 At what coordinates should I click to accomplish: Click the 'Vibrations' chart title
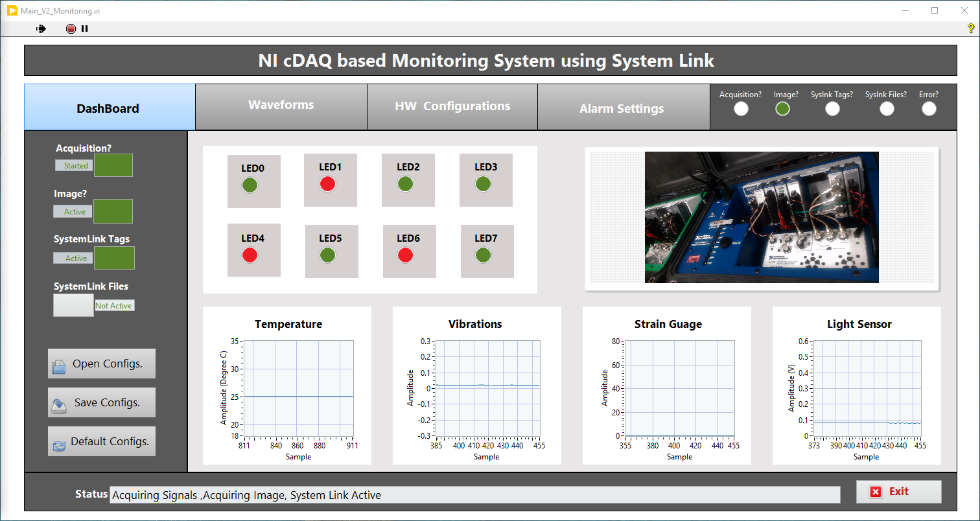[475, 324]
